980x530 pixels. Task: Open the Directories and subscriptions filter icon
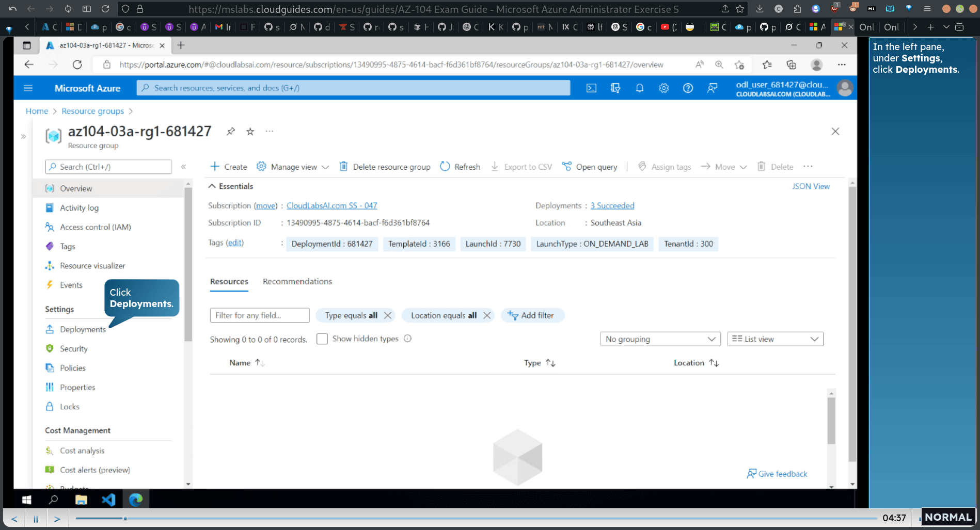[x=615, y=88]
